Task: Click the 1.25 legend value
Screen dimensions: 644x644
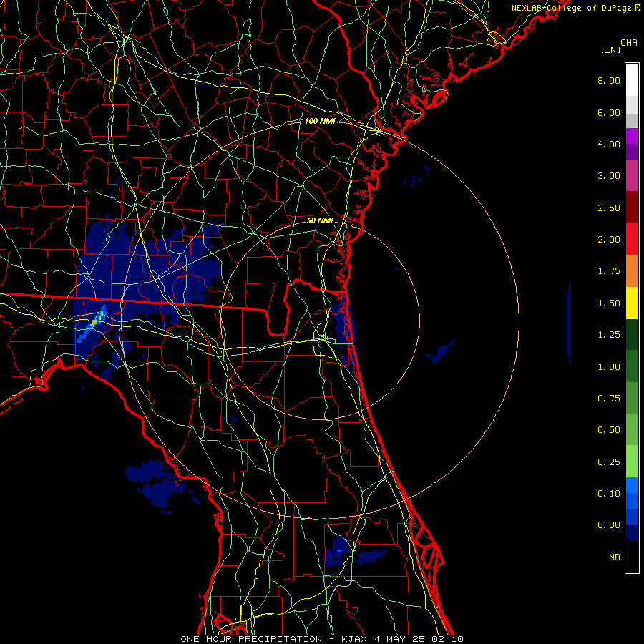Action: [609, 335]
